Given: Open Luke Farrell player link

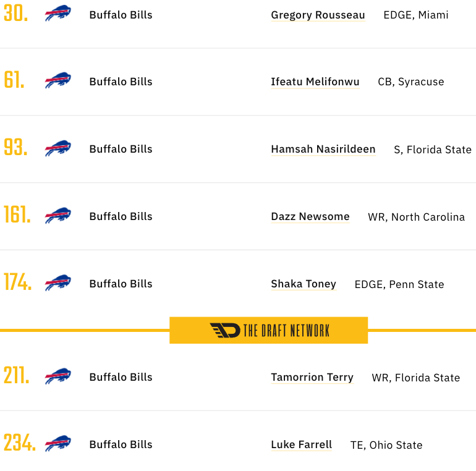Looking at the screenshot, I should [x=302, y=444].
